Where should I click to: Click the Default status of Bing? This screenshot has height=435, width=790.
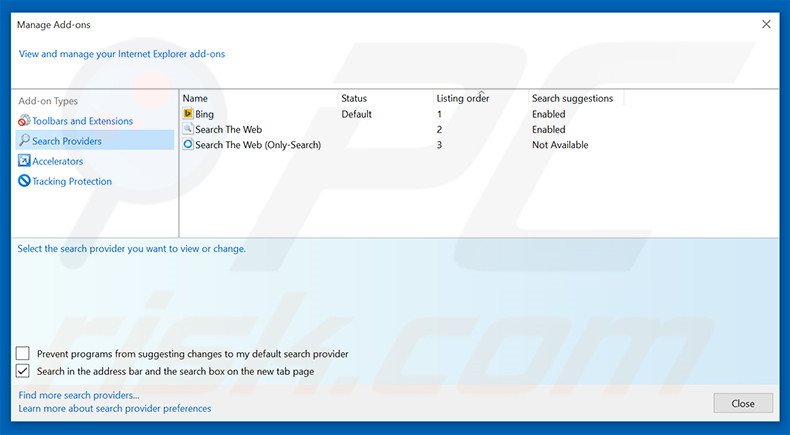click(356, 114)
